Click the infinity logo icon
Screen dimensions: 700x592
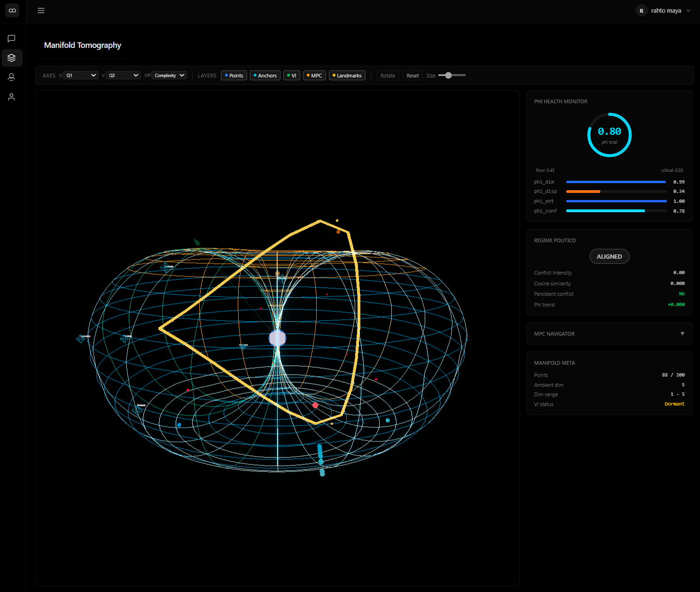[12, 10]
